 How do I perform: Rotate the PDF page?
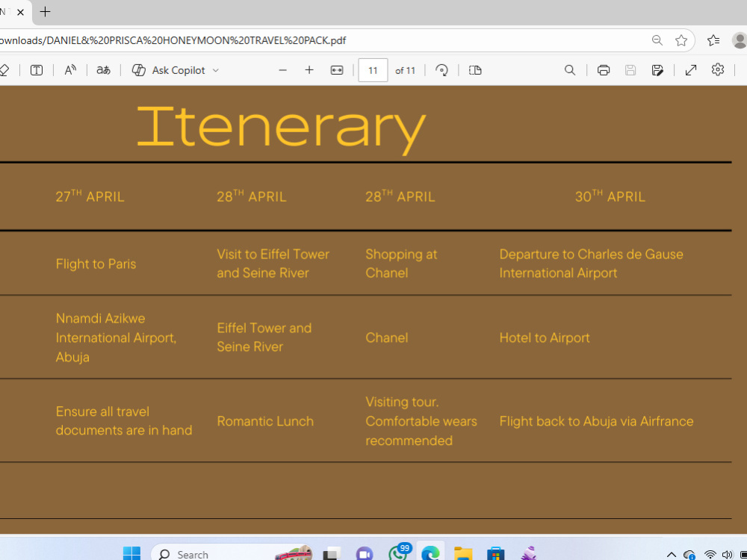point(441,70)
